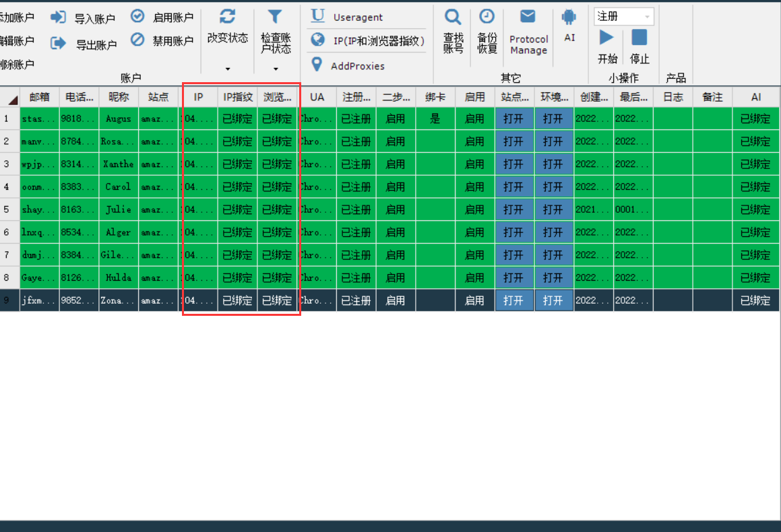Click the 绑卡 column header
This screenshot has height=532, width=781.
click(x=435, y=97)
